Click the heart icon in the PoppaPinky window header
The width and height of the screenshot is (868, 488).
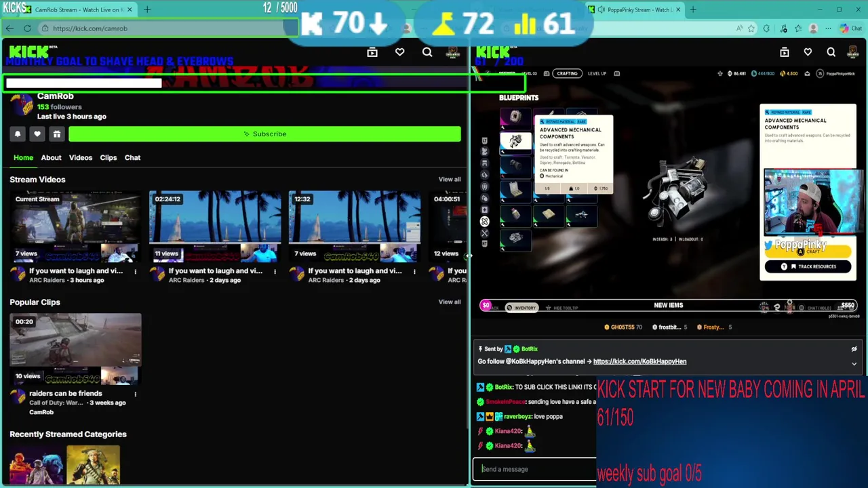pos(808,52)
